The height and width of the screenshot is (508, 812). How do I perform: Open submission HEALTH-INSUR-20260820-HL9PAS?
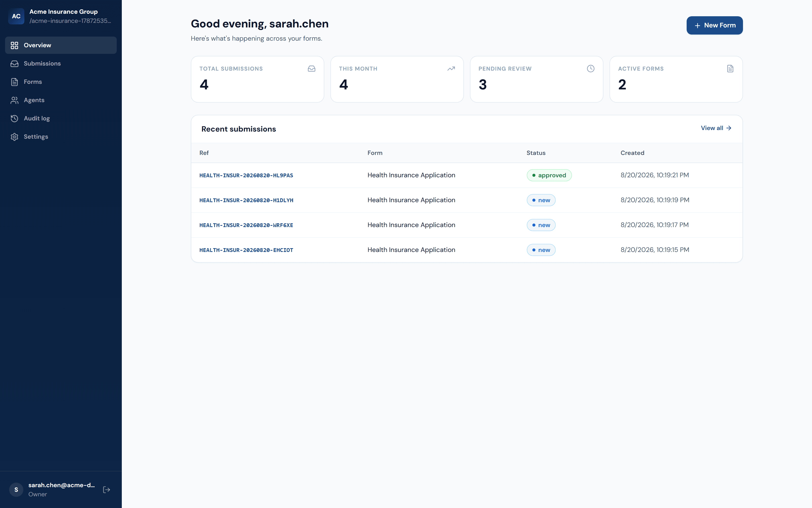point(246,175)
